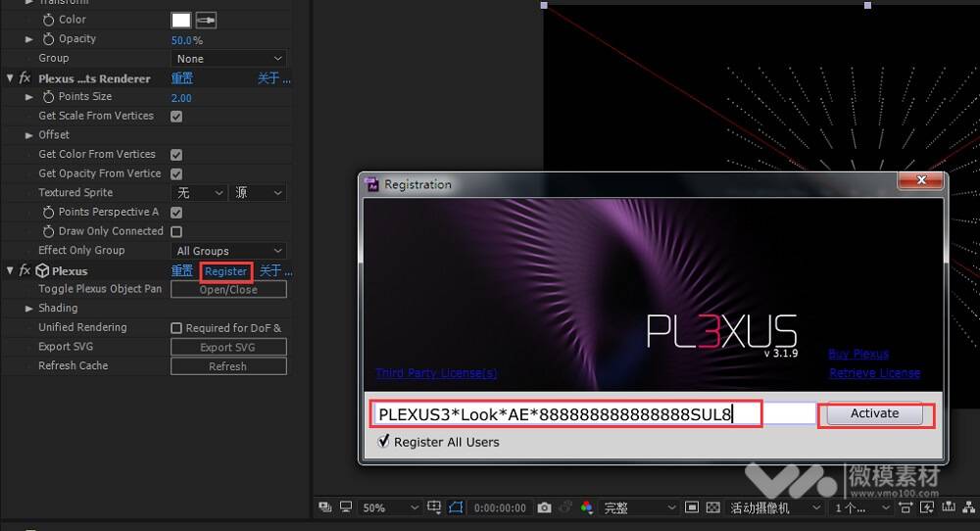Open Textured Sprite layer dropdown 无
This screenshot has height=531, width=980.
(198, 193)
